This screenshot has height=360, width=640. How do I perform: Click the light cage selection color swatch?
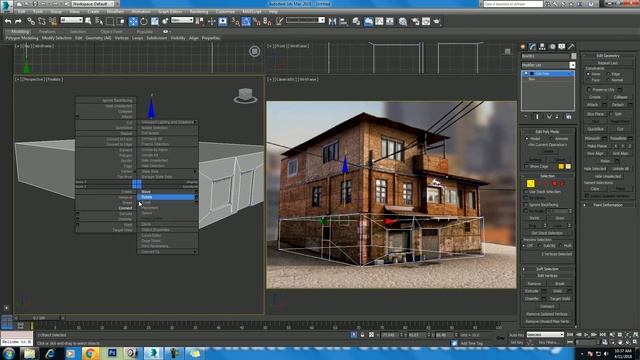coord(568,166)
